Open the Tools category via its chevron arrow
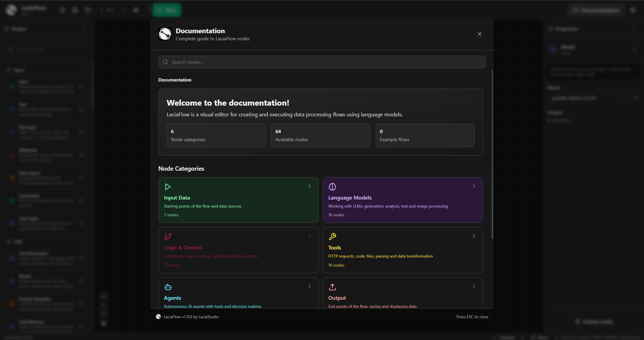This screenshot has height=340, width=644. [474, 236]
